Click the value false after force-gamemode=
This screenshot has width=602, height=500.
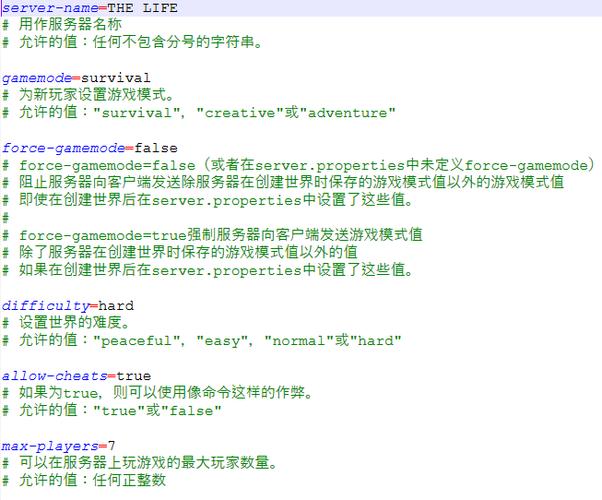[156, 148]
